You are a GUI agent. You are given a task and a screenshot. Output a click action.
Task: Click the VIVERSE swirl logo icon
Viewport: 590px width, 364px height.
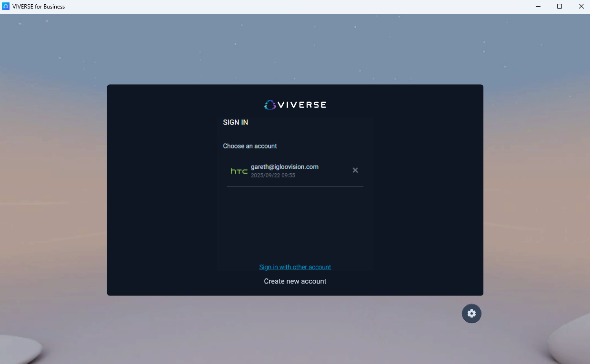pos(270,105)
